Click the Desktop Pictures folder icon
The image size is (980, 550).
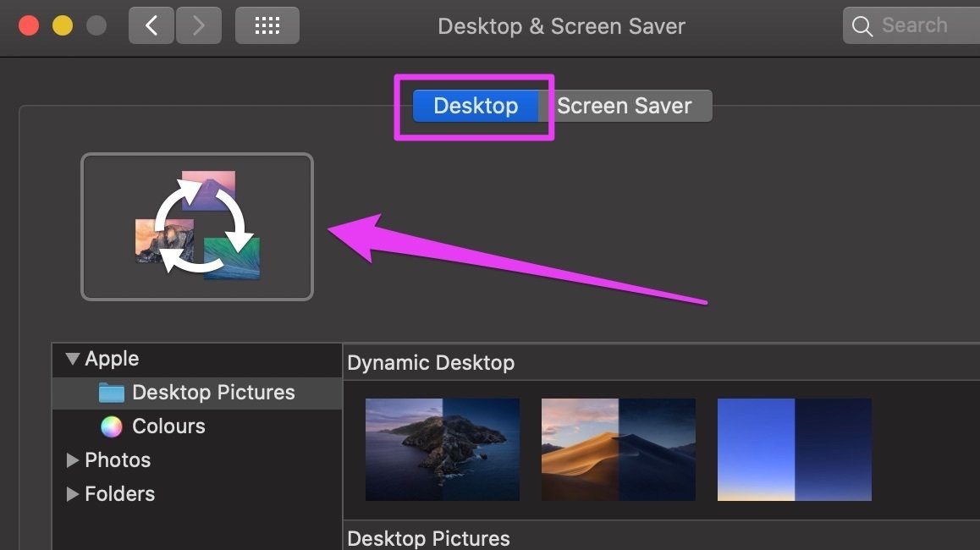coord(111,393)
